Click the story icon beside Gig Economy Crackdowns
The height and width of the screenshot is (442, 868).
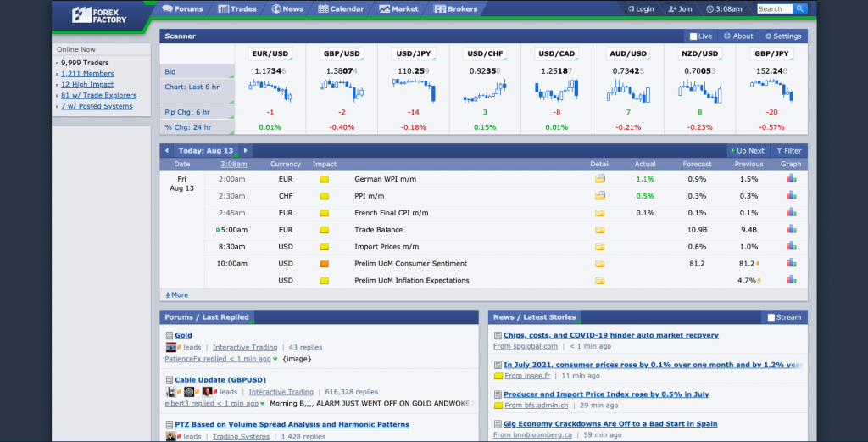[498, 423]
